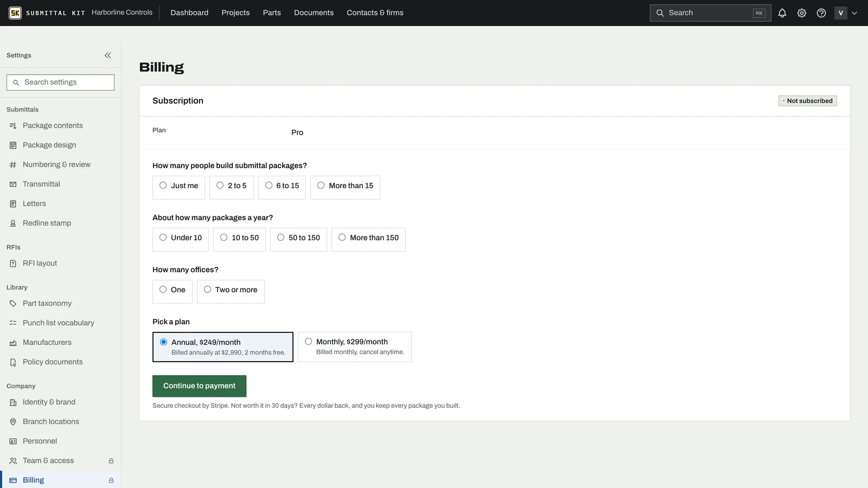Open the Documents nav item
Screen dimensions: 868x488
(314, 13)
